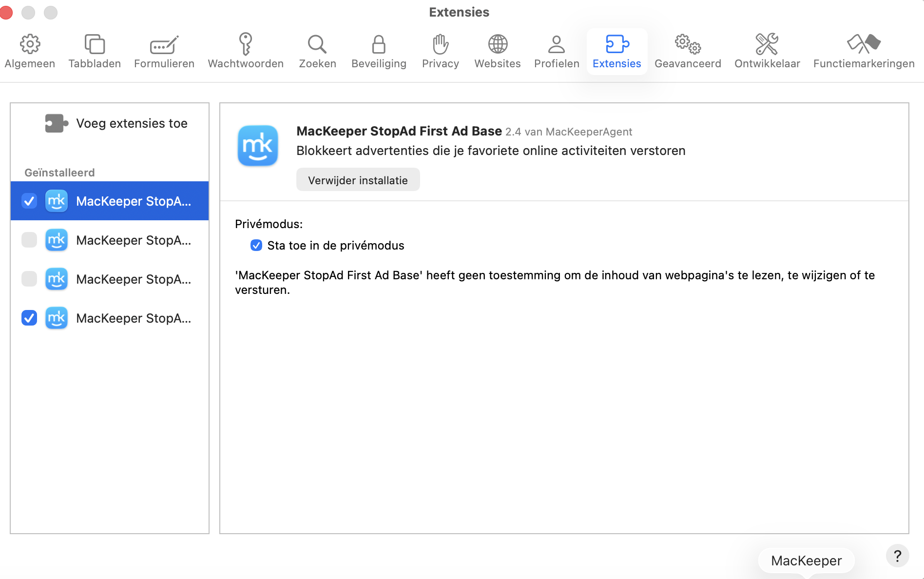The width and height of the screenshot is (924, 579).
Task: Select the Privacy hand icon
Action: (440, 51)
